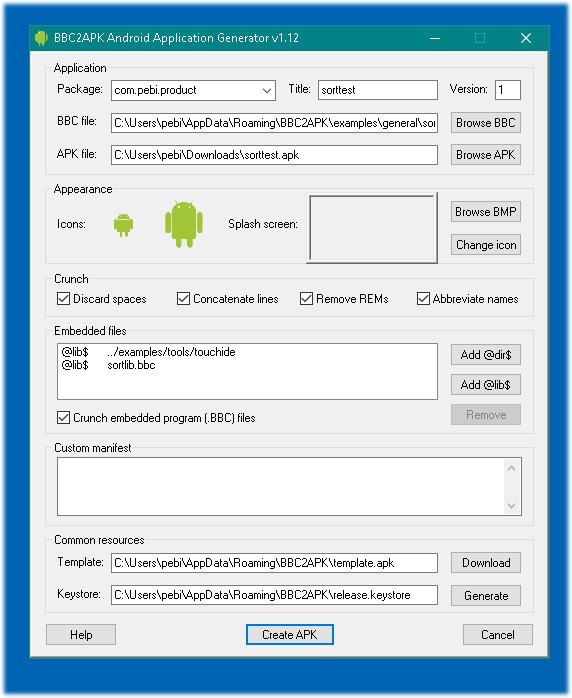The image size is (572, 698).
Task: Click Add @dir$ button
Action: 486,355
